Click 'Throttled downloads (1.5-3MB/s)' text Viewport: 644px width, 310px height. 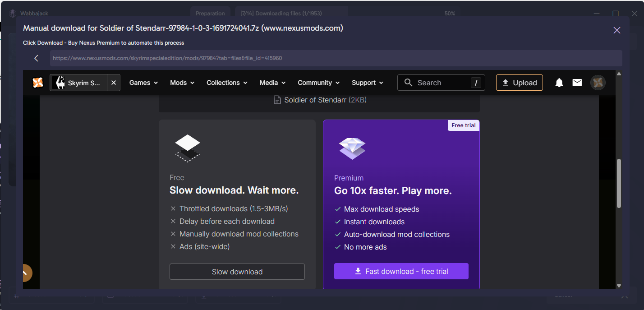click(234, 208)
